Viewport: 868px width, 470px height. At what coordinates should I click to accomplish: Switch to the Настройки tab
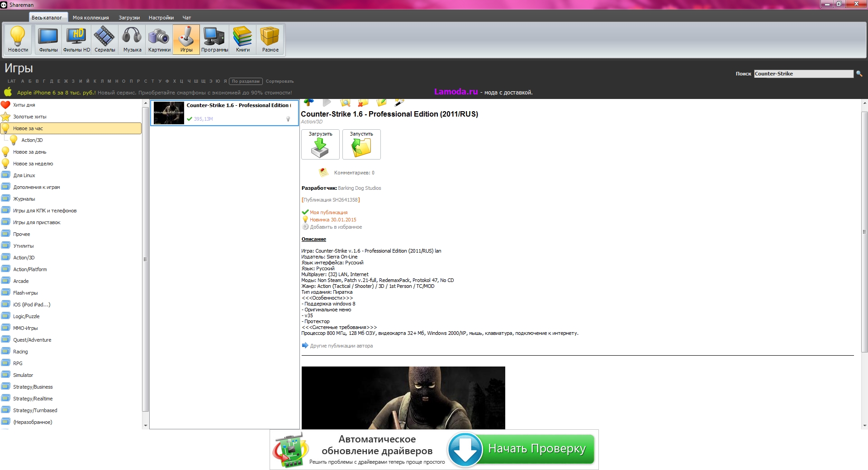161,18
